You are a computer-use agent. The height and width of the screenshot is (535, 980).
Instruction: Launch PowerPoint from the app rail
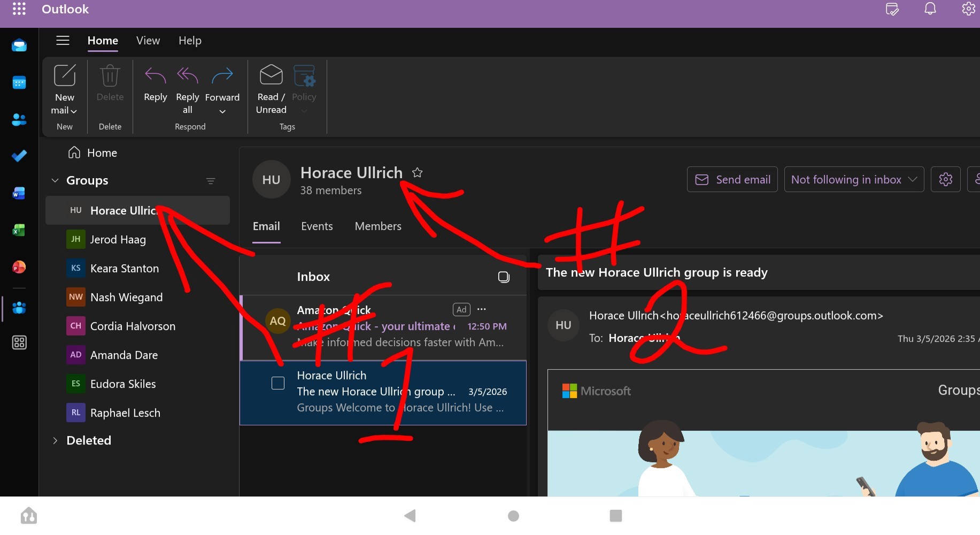pyautogui.click(x=19, y=267)
